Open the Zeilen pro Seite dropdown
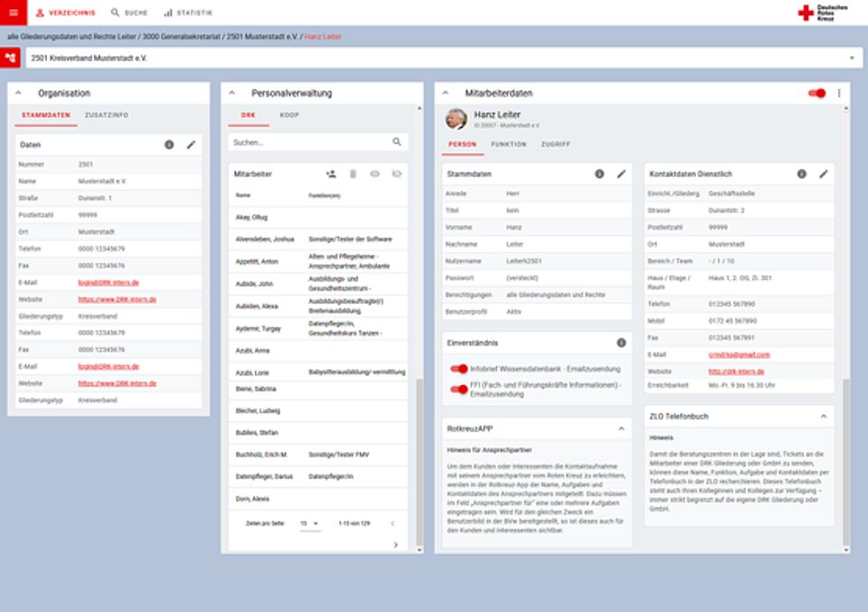The width and height of the screenshot is (868, 612). (x=309, y=523)
